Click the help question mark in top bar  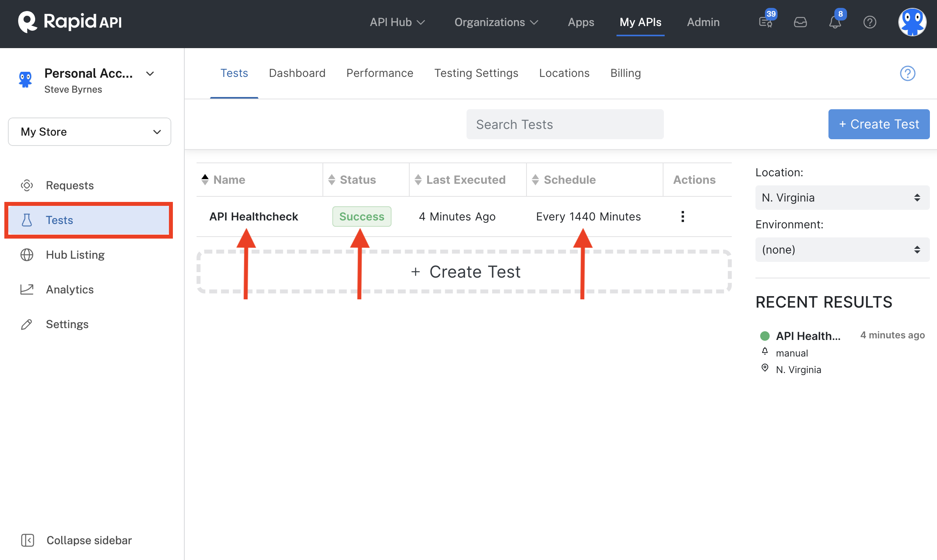pos(870,22)
